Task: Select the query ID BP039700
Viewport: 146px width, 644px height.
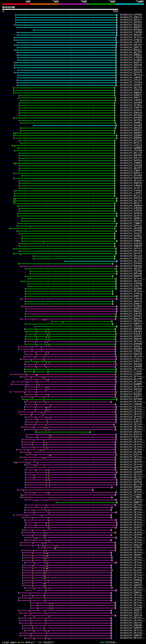Action: pyautogui.click(x=8, y=8)
